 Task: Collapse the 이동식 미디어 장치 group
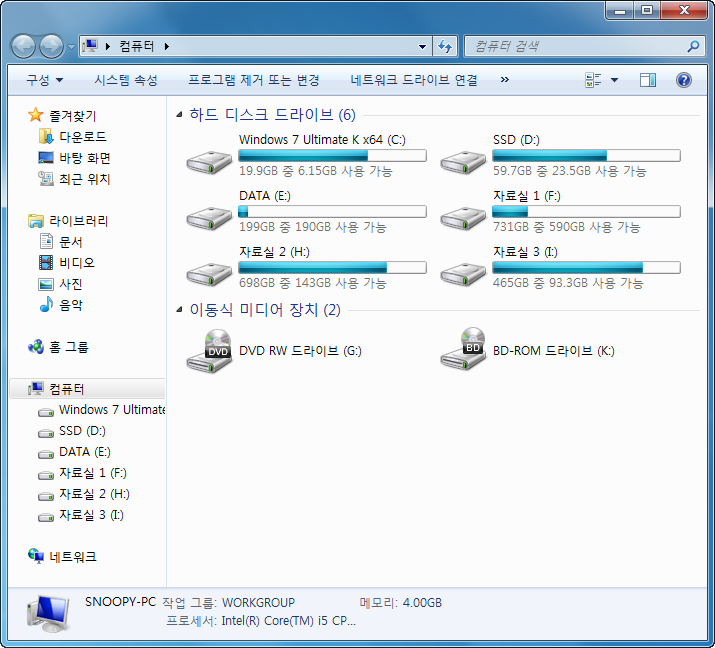coord(180,310)
